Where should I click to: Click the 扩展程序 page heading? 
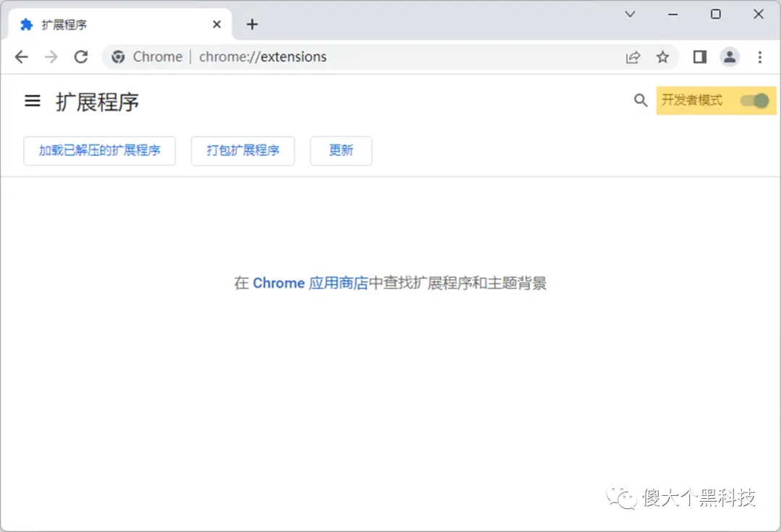click(x=97, y=102)
